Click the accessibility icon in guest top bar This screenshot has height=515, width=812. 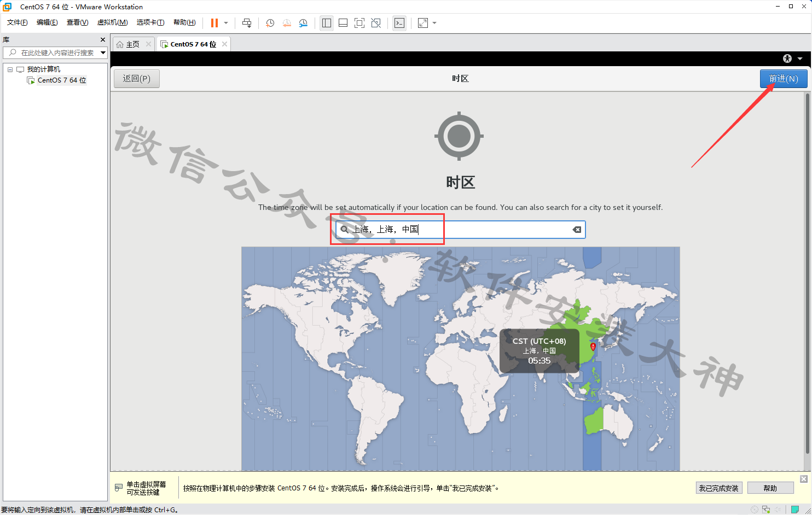[787, 58]
